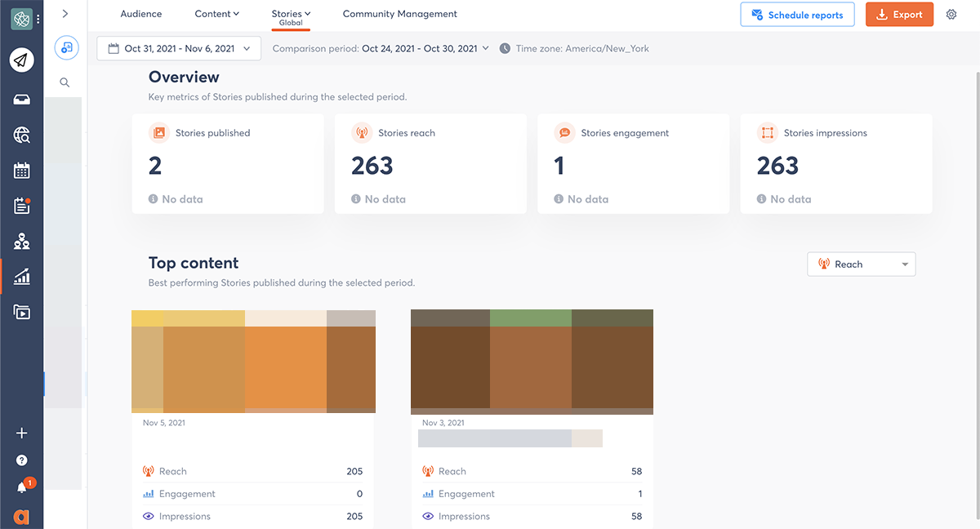Click the search magnifier icon
980x529 pixels.
(65, 82)
